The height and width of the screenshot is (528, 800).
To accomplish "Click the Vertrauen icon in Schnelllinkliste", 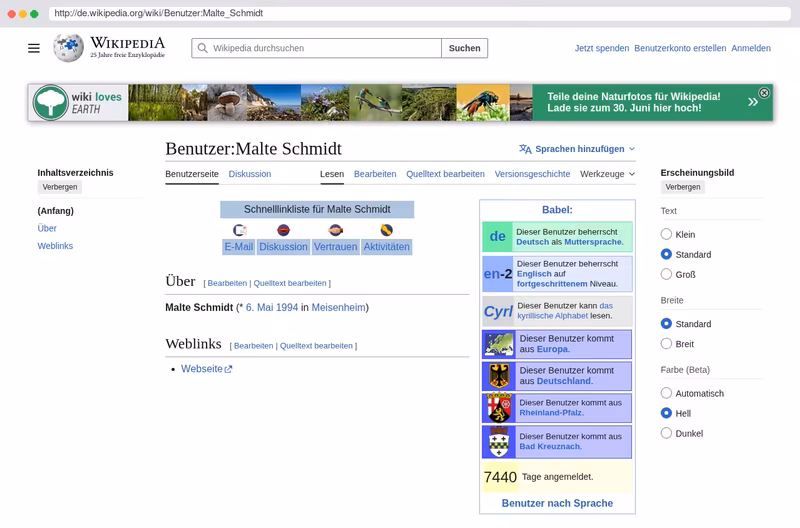I will [x=336, y=230].
